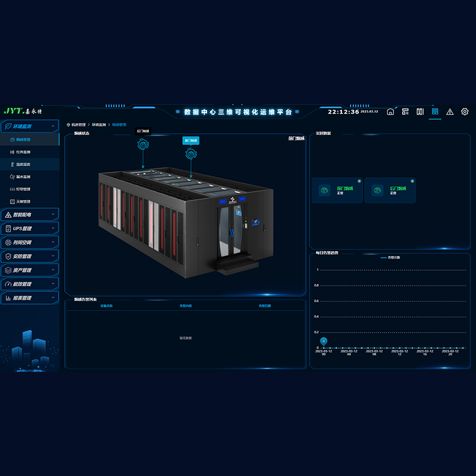Select 温度湿度 in the sidebar submenu

[29, 164]
